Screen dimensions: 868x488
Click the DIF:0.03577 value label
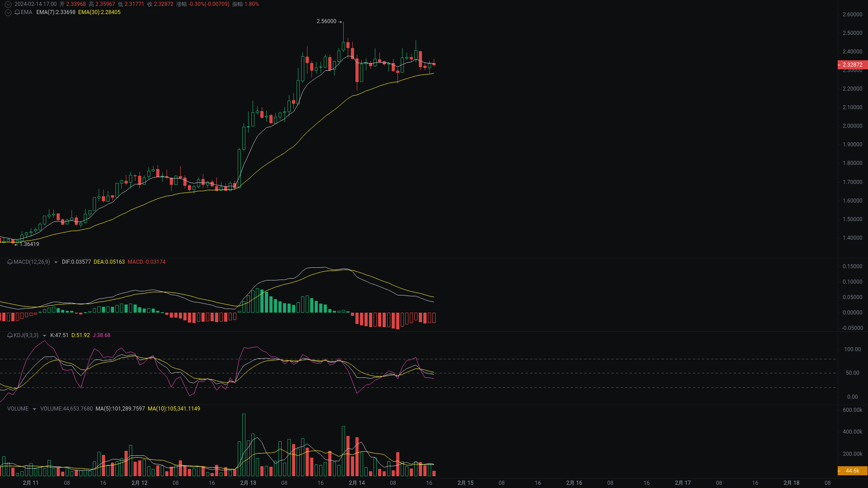pyautogui.click(x=76, y=262)
